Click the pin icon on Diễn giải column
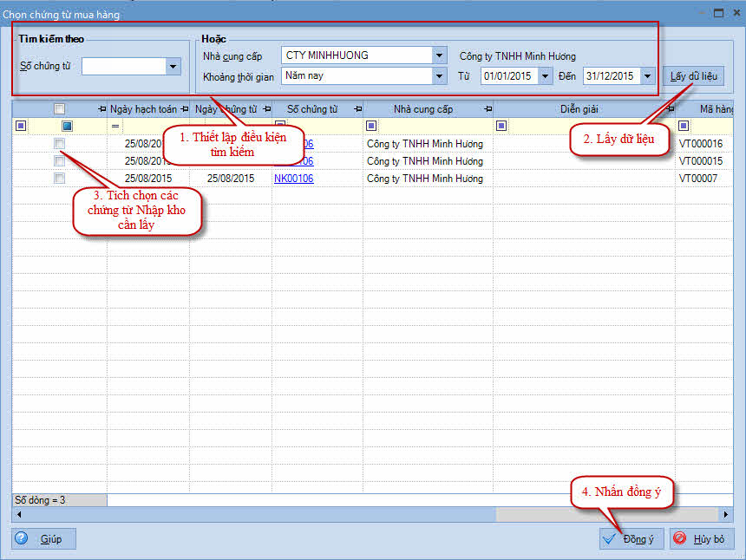Viewport: 746px width, 560px height. 669,109
